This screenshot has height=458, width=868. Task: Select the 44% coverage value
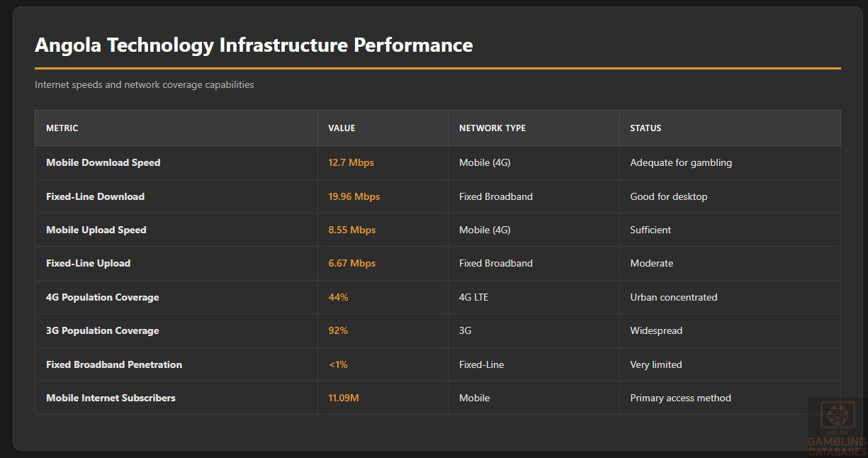[338, 297]
